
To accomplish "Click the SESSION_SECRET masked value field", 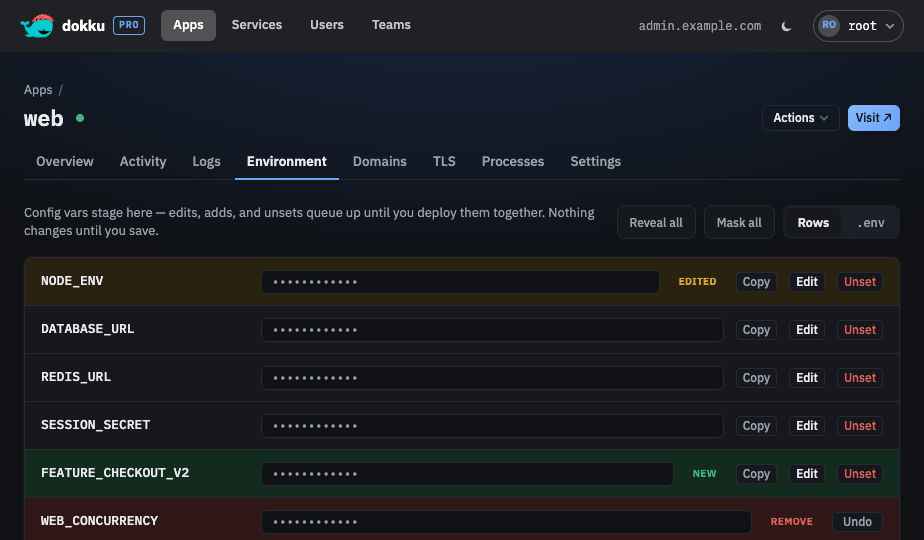I will click(x=493, y=426).
